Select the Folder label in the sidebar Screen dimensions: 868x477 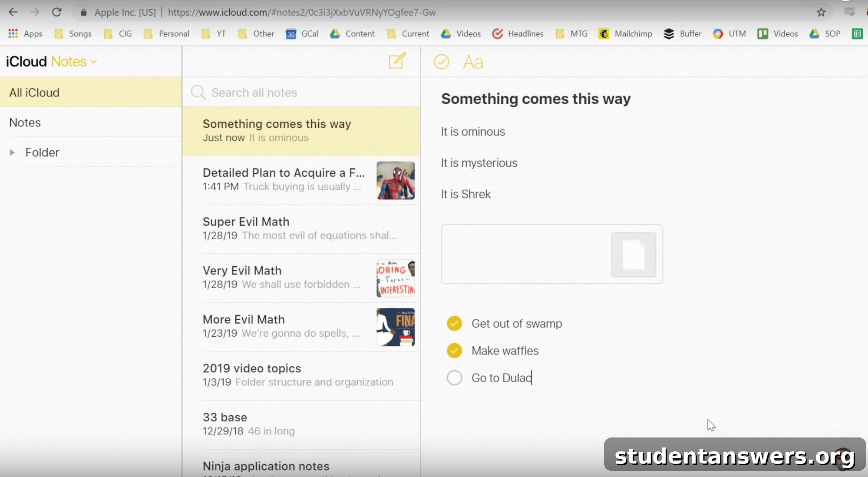coord(42,152)
